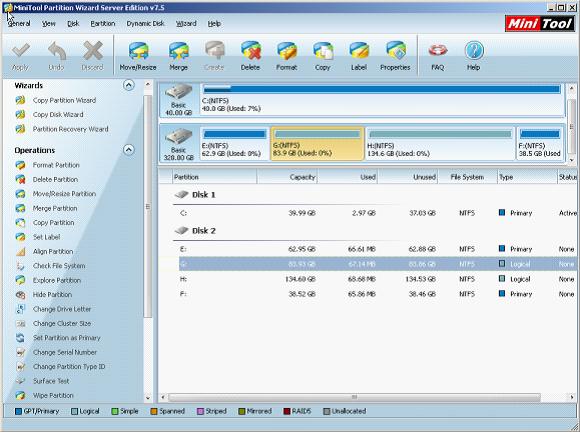Select the H: partition row in list
The height and width of the screenshot is (433, 580).
[x=377, y=279]
